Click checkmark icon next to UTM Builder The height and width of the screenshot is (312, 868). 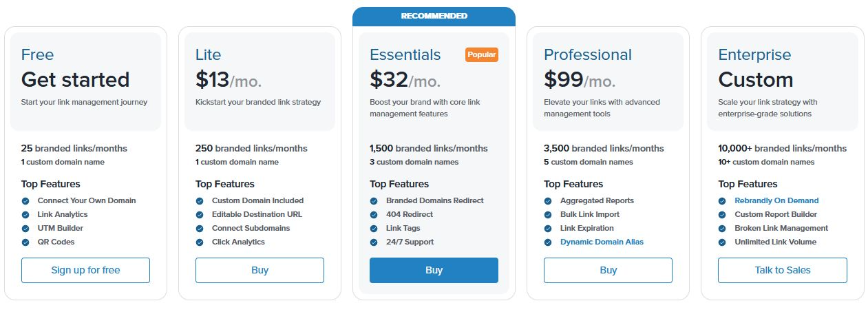tap(25, 229)
